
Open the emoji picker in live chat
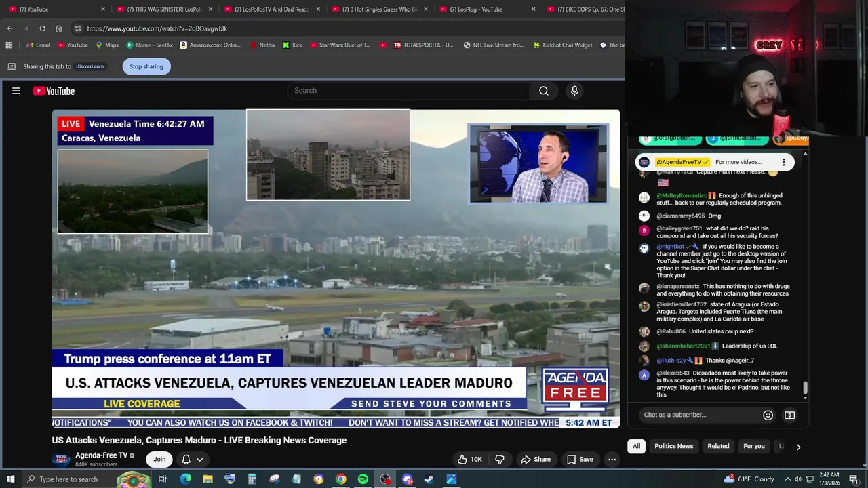tap(768, 415)
